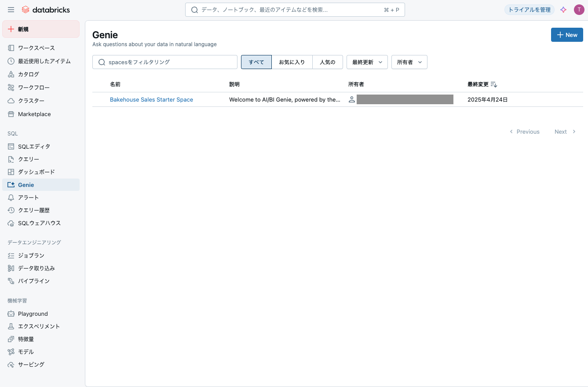Open the Databricks AI assistant sparkle icon
The width and height of the screenshot is (588, 387).
[563, 9]
